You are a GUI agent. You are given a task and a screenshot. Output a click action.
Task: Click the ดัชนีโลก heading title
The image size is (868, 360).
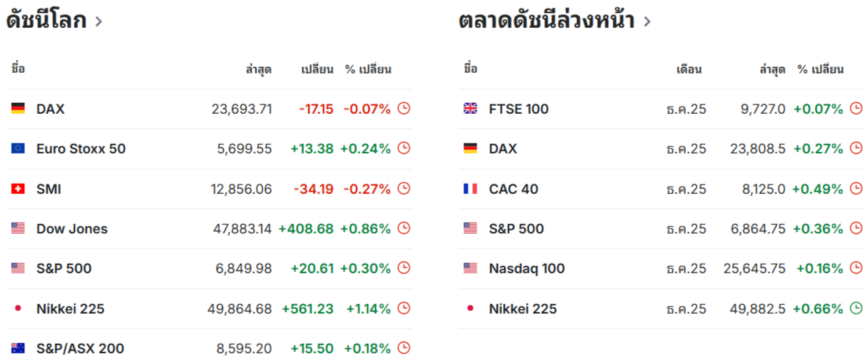click(46, 21)
